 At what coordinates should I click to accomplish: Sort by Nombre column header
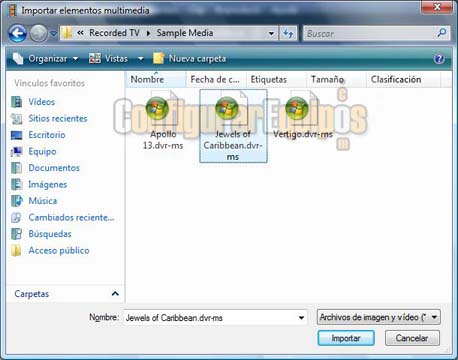click(x=156, y=79)
